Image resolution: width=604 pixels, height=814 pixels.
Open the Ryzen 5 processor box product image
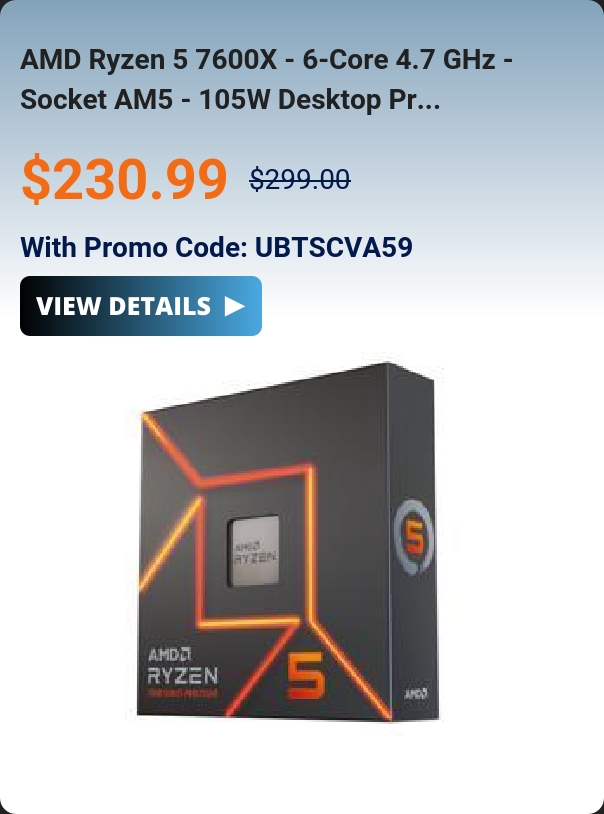click(287, 541)
